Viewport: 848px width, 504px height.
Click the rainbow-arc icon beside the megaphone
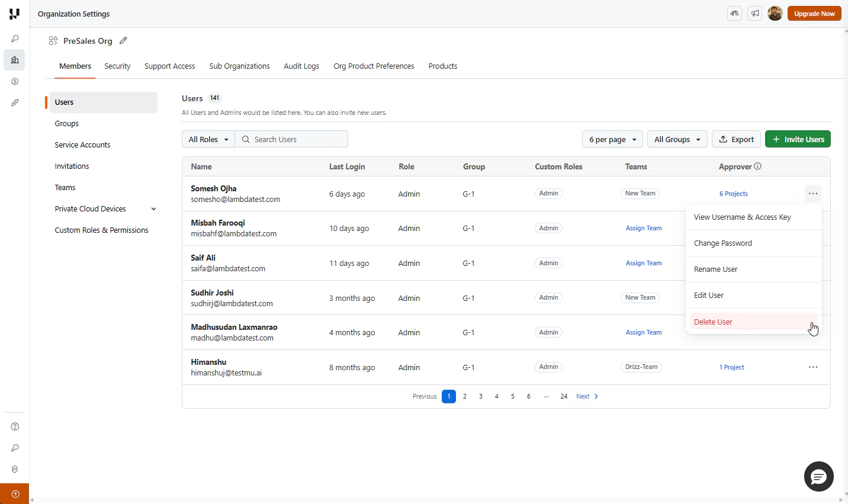[x=735, y=14]
